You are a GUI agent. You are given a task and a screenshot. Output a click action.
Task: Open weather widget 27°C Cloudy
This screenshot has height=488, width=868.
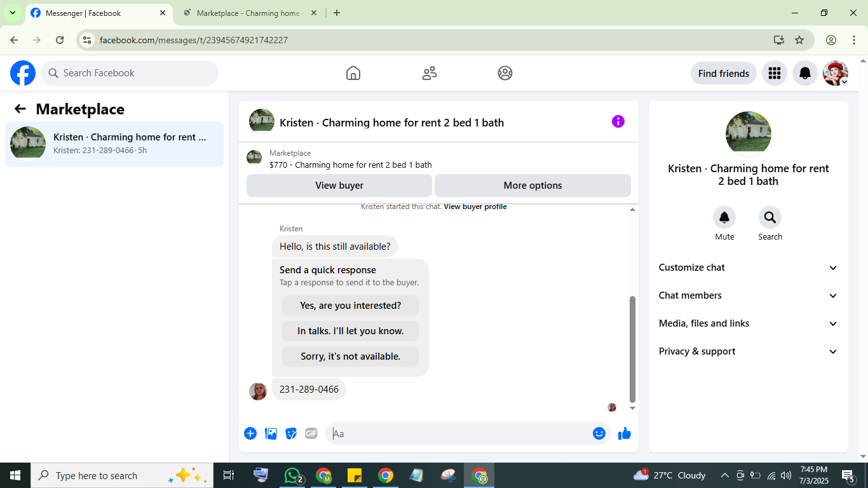tap(670, 475)
